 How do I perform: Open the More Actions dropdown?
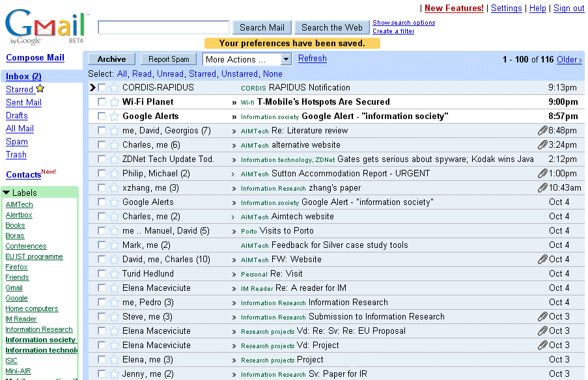pos(247,59)
